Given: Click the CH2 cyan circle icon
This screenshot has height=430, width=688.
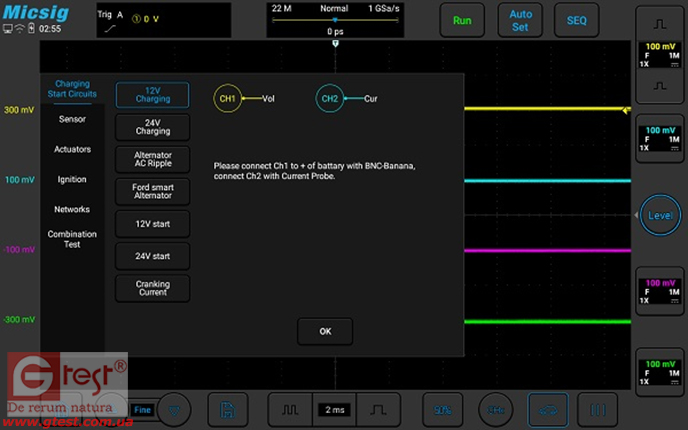Looking at the screenshot, I should (330, 99).
